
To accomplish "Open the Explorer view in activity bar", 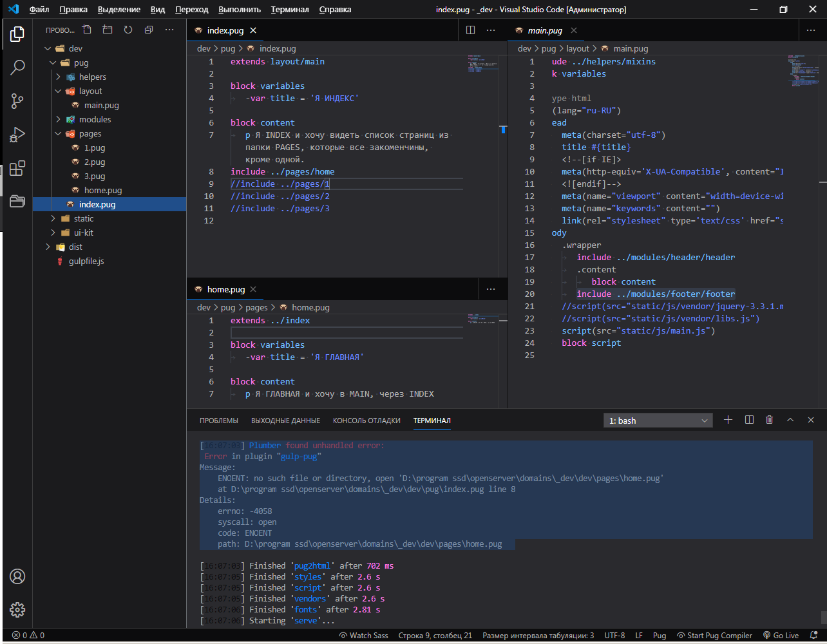I will click(17, 33).
